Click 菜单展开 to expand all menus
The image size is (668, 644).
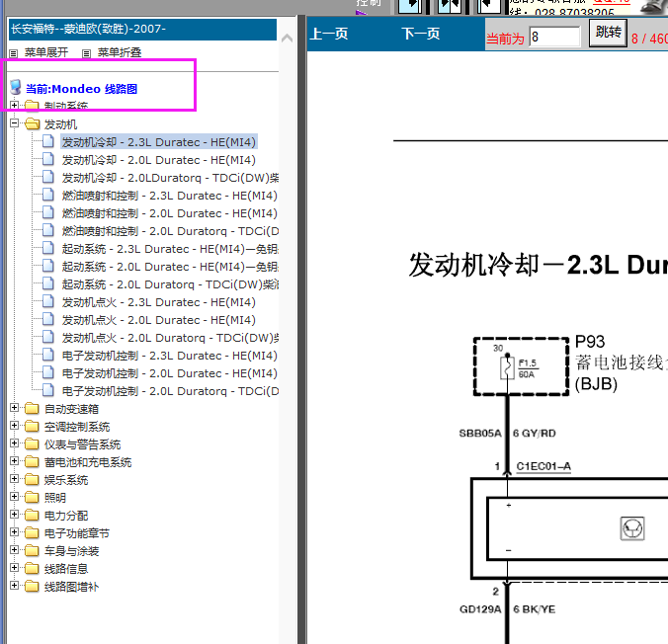coord(46,52)
